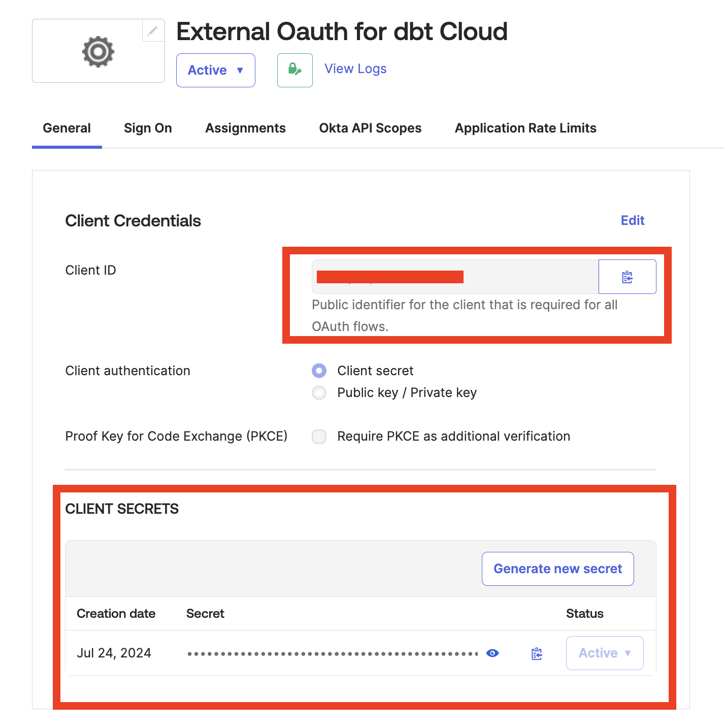Click the green user-access lock icon
This screenshot has width=724, height=728.
294,70
